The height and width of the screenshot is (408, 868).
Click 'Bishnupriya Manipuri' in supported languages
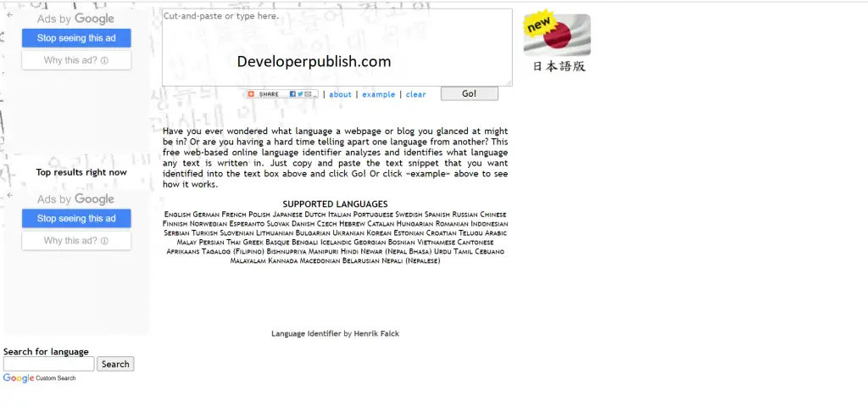(303, 251)
